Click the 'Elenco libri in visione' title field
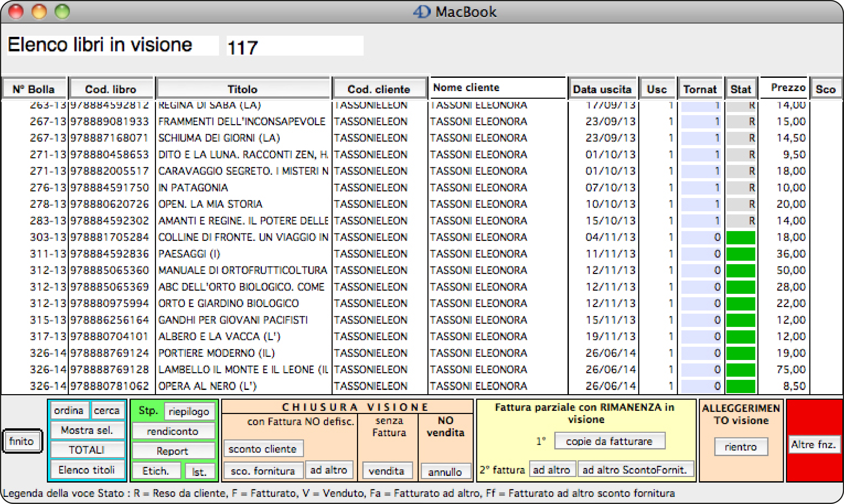The width and height of the screenshot is (844, 504). 113,45
